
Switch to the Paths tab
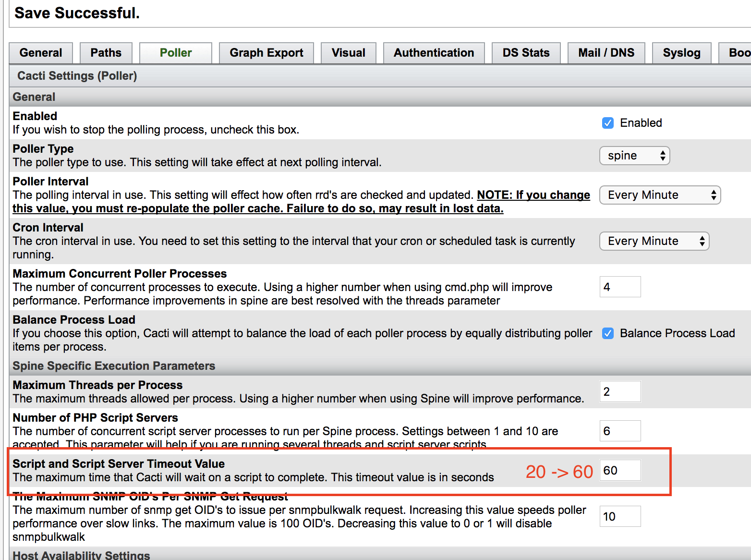[x=106, y=53]
